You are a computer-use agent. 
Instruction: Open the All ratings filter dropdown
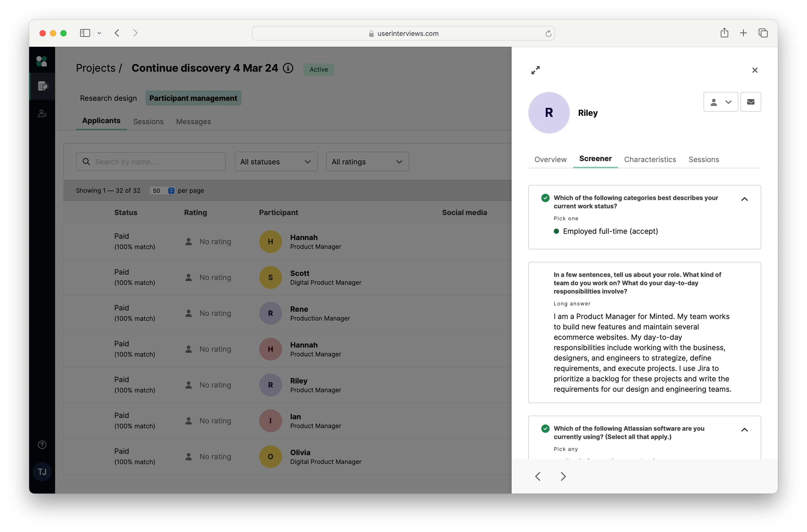coord(367,162)
